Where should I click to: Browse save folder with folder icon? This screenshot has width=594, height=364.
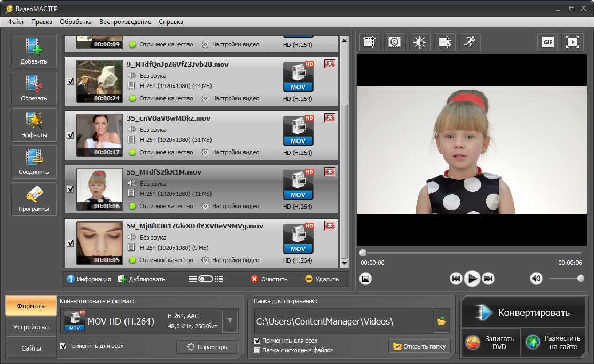(441, 321)
